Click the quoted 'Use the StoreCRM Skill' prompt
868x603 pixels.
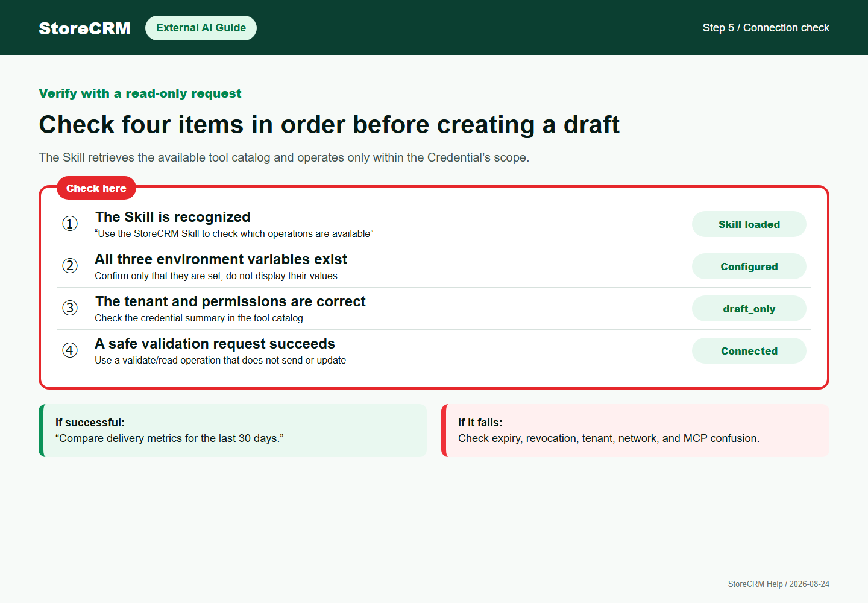click(234, 234)
